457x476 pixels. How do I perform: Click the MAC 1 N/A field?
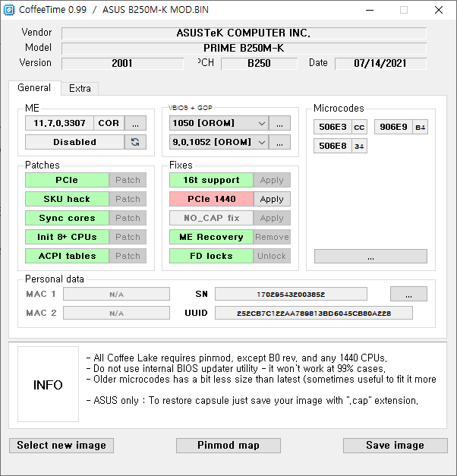(116, 294)
